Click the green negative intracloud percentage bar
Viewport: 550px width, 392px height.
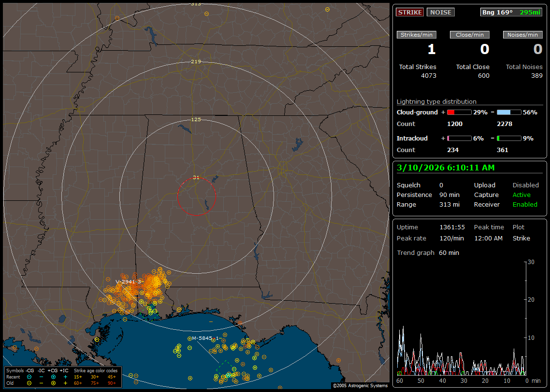pyautogui.click(x=509, y=138)
